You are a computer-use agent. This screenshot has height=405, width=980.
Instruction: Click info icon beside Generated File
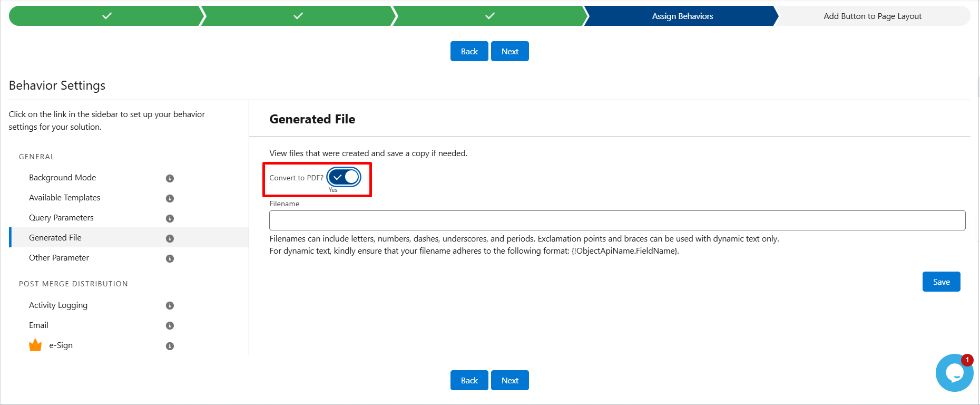tap(170, 238)
